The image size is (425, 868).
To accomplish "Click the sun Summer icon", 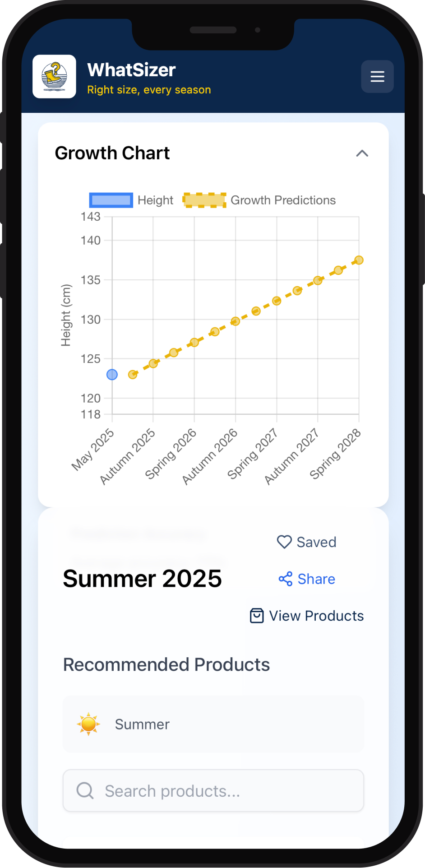I will click(88, 724).
